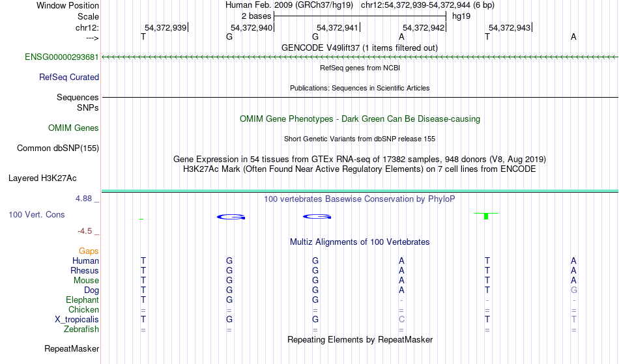Select the Elephant alignment row label

(83, 300)
